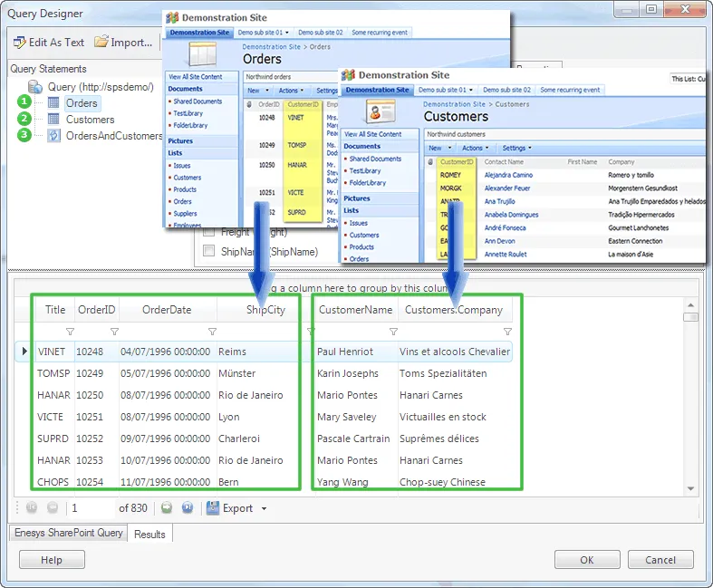
Task: Open filter dropdown under CustomerName column
Action: point(393,332)
